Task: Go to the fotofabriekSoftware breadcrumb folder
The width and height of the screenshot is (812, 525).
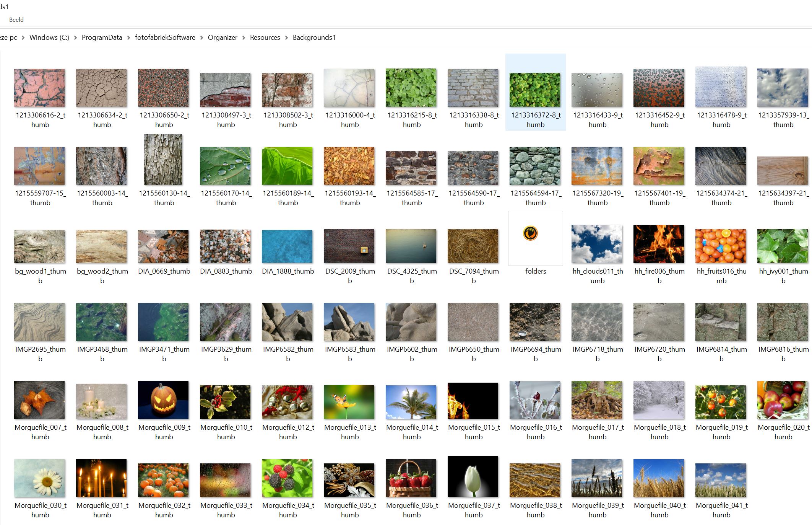Action: (165, 37)
